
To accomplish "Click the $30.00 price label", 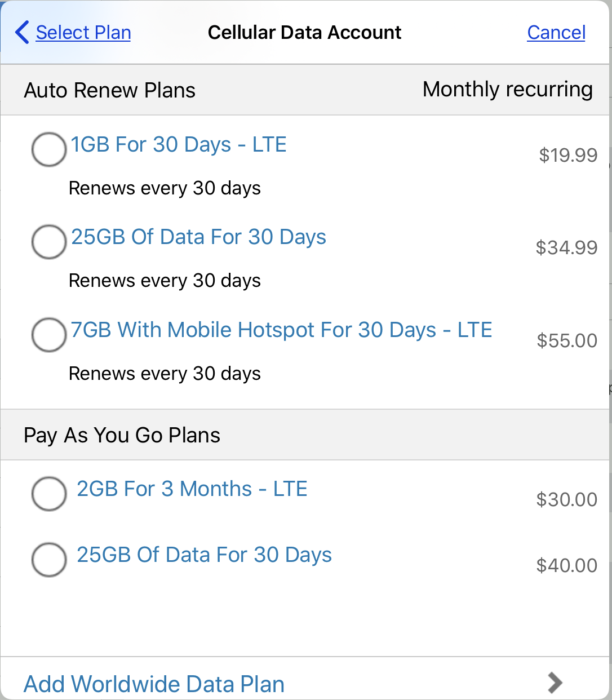I will (x=566, y=499).
